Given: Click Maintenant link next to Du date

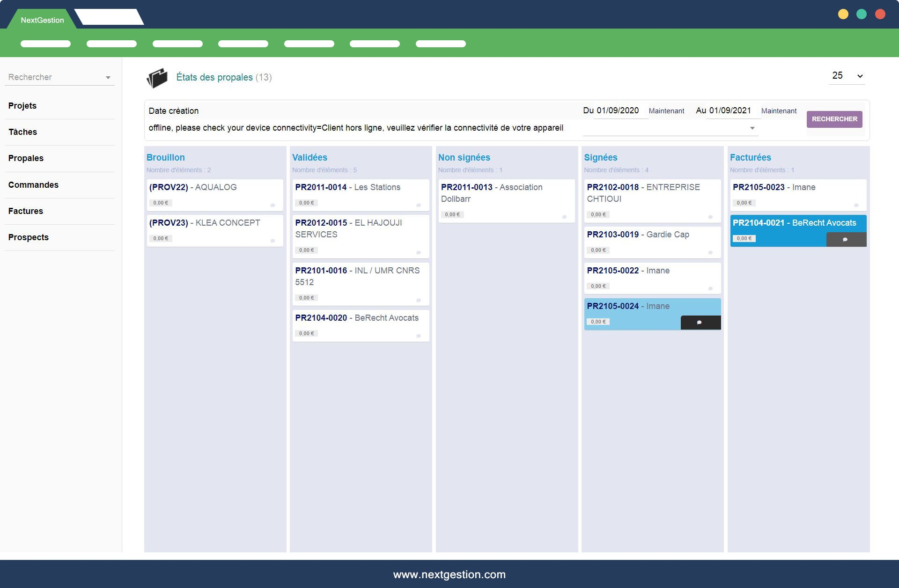Looking at the screenshot, I should coord(666,111).
